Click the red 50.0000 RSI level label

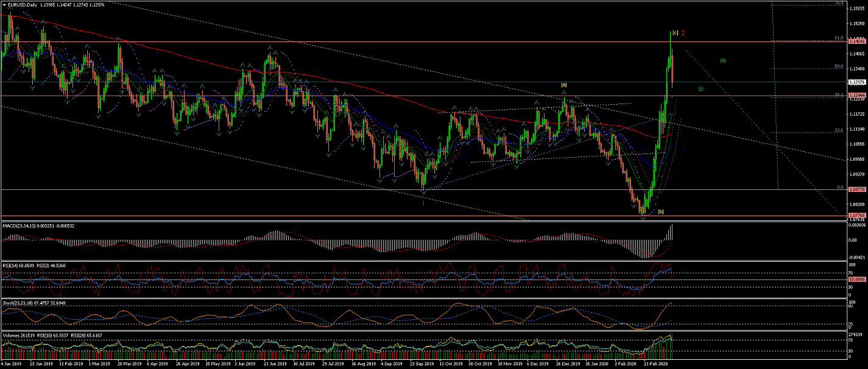[x=856, y=279]
